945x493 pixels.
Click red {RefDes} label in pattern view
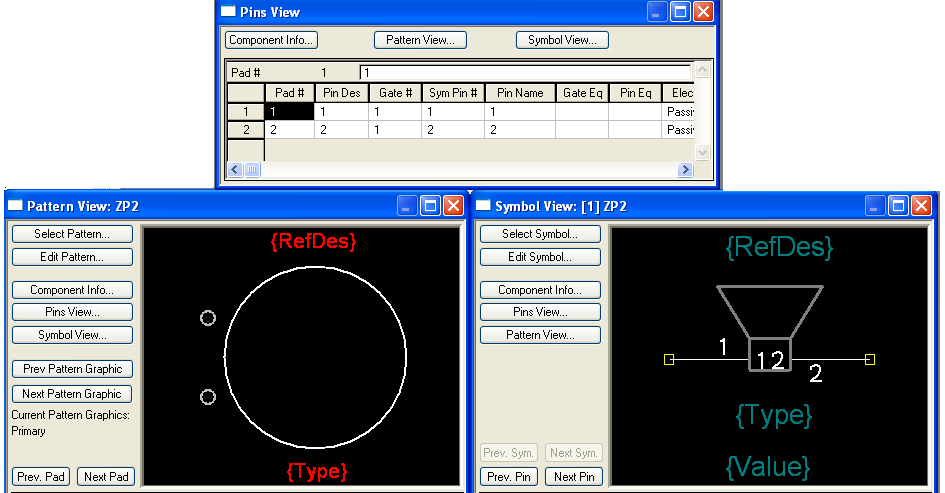coord(313,241)
